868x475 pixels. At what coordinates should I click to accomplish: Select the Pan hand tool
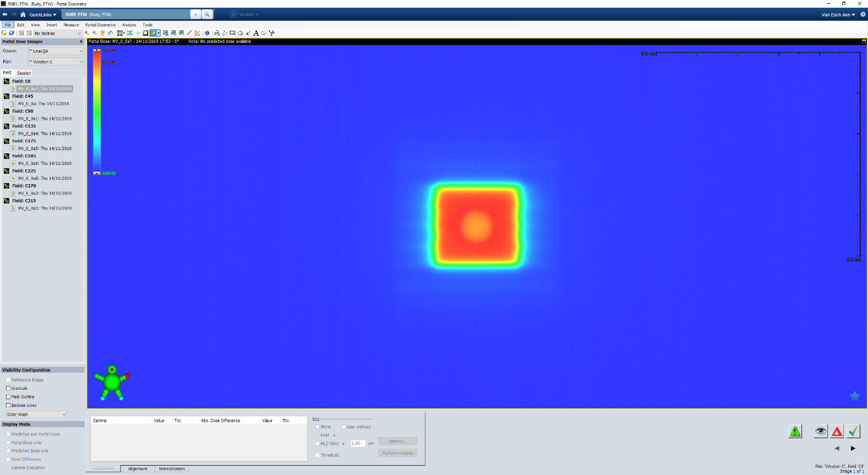(102, 33)
